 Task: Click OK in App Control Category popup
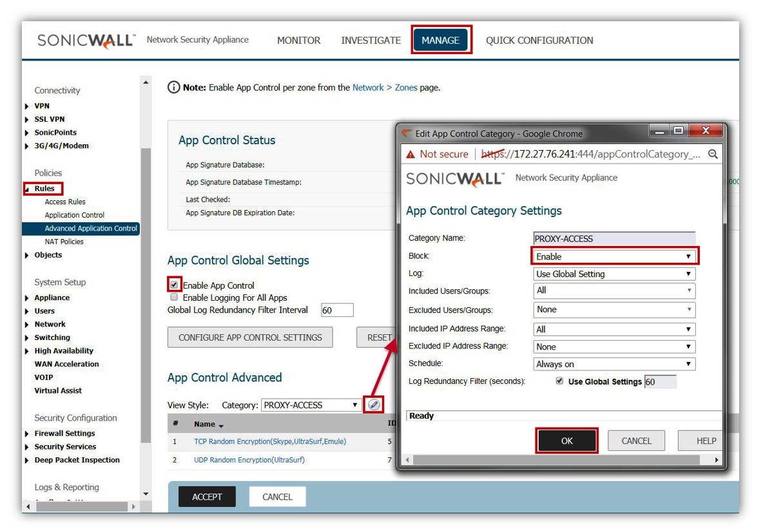567,441
